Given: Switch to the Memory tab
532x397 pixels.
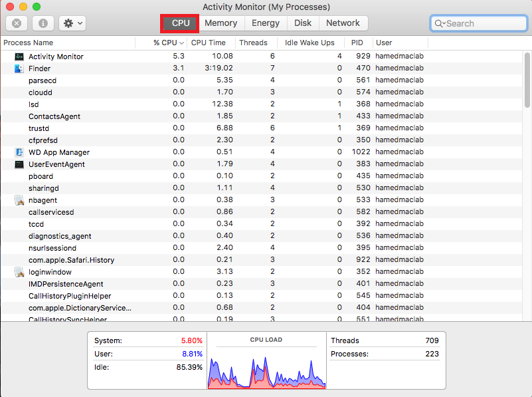Looking at the screenshot, I should click(221, 23).
